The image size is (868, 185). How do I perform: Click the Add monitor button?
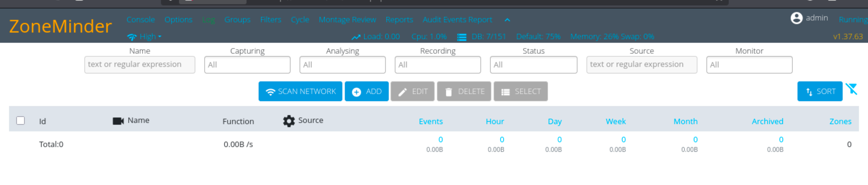pyautogui.click(x=366, y=91)
